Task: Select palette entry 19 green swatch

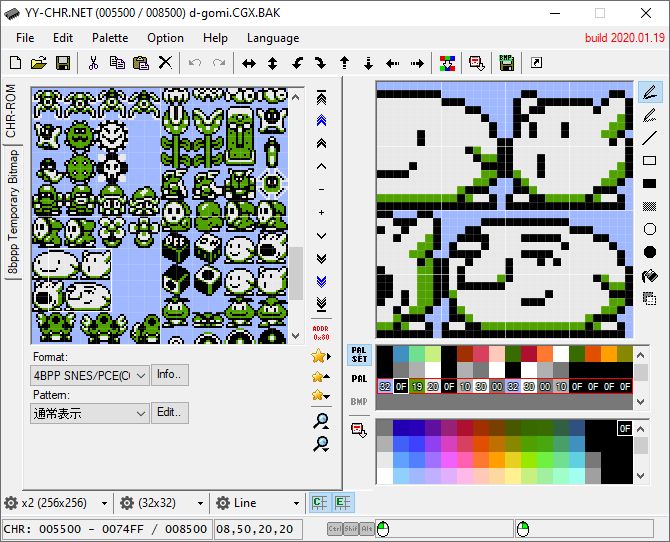Action: [x=417, y=386]
